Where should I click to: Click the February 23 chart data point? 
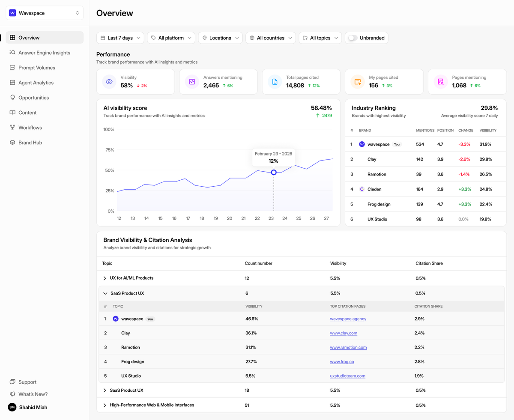click(x=274, y=172)
